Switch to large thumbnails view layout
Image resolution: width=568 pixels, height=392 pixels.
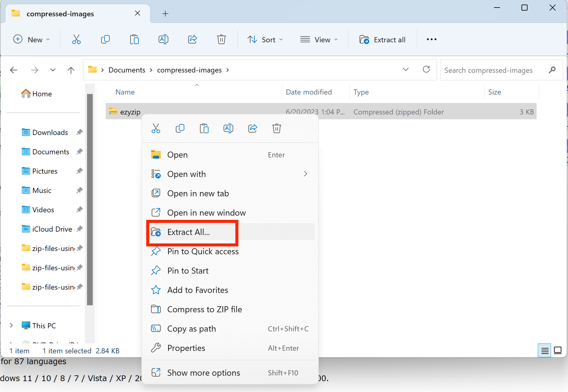[558, 350]
